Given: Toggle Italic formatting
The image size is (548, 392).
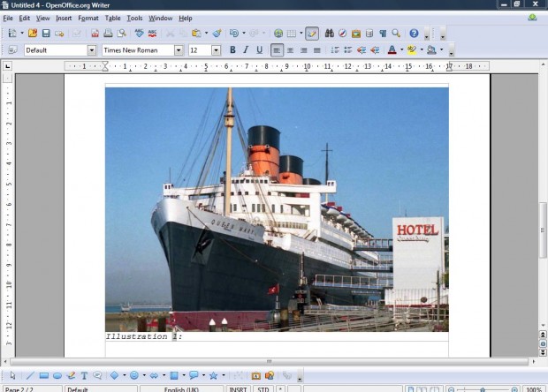Looking at the screenshot, I should click(x=246, y=50).
